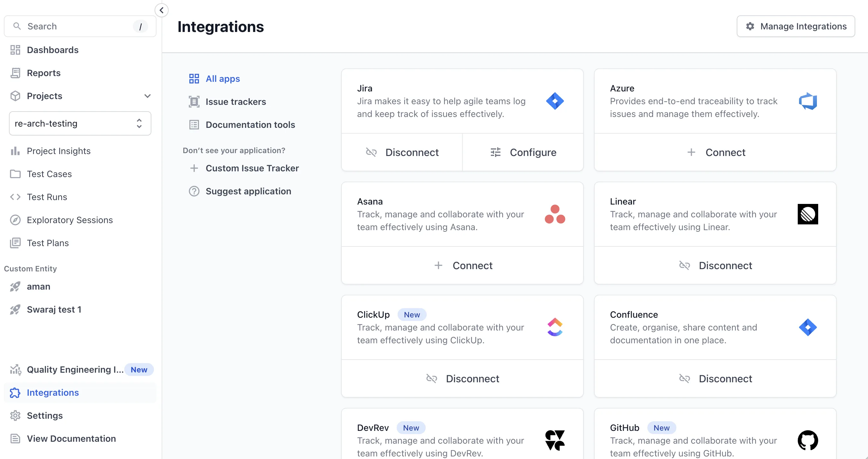Image resolution: width=868 pixels, height=459 pixels.
Task: Click the Azure logo icon
Action: (x=808, y=101)
